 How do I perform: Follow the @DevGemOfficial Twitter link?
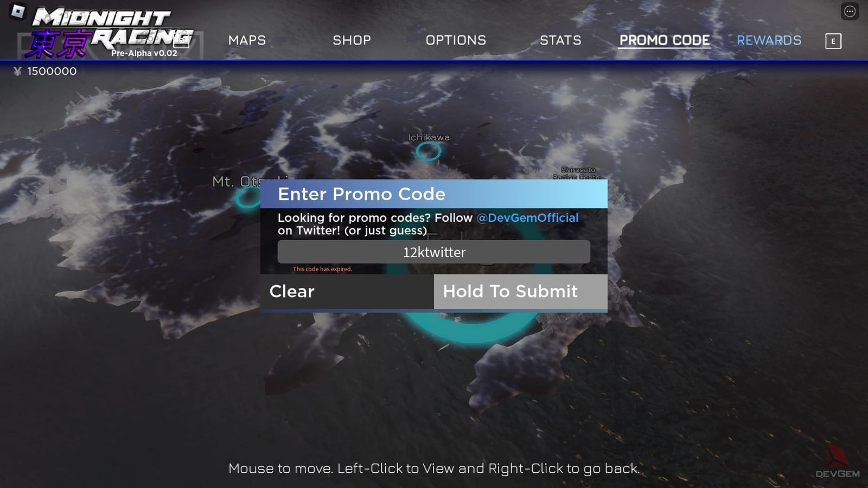(527, 218)
